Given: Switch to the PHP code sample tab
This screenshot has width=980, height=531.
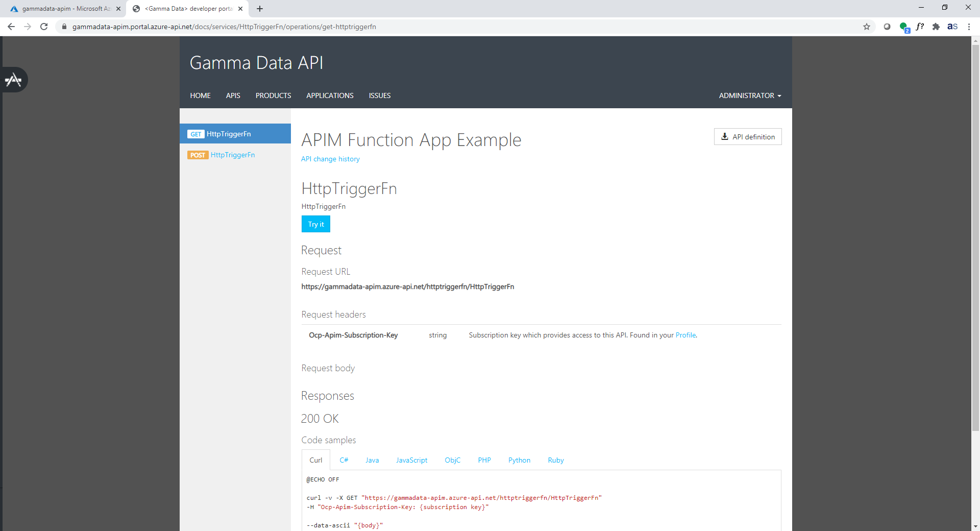Looking at the screenshot, I should (x=484, y=460).
